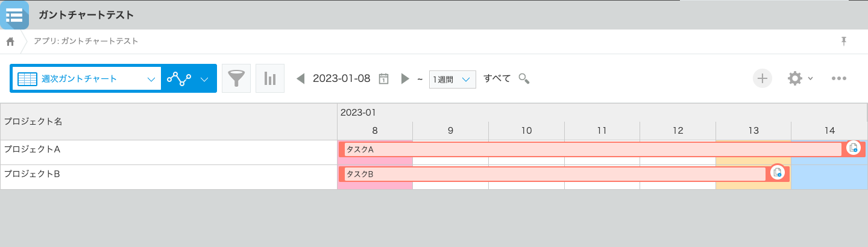Viewport: 868px width, 247px height.
Task: Add a new record with plus button
Action: tap(763, 78)
